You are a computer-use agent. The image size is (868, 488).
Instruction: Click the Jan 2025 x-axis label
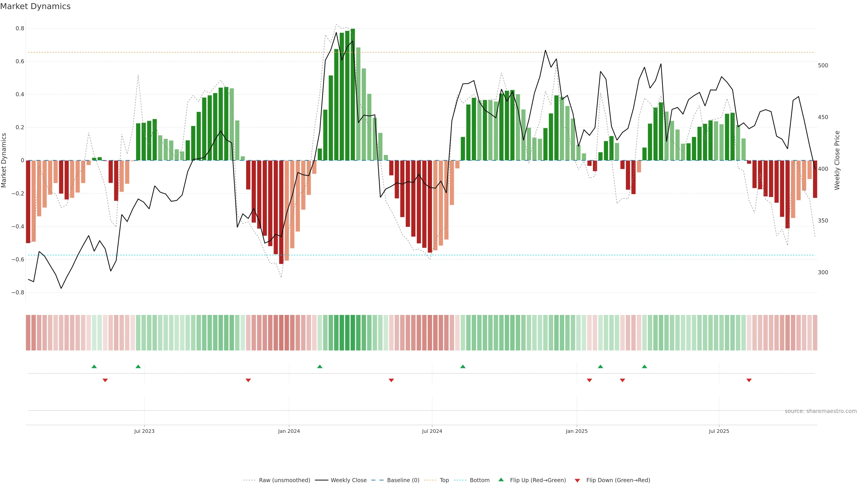[577, 431]
